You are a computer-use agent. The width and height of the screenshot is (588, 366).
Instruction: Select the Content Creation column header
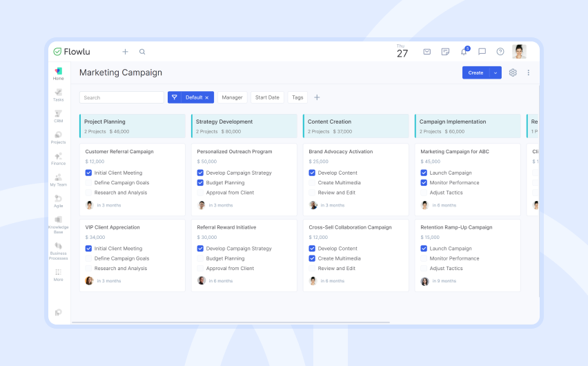356,126
